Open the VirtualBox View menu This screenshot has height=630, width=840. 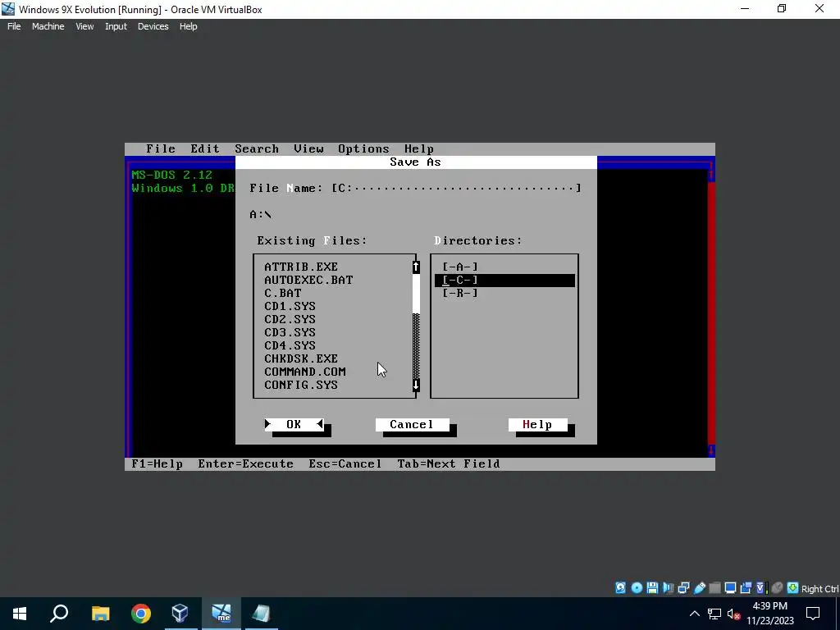click(84, 26)
